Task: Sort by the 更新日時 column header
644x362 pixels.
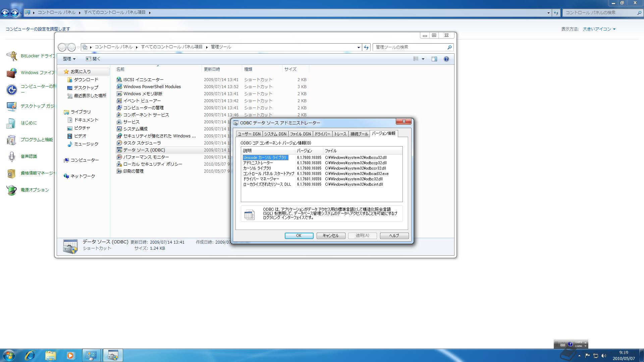Action: (222, 69)
